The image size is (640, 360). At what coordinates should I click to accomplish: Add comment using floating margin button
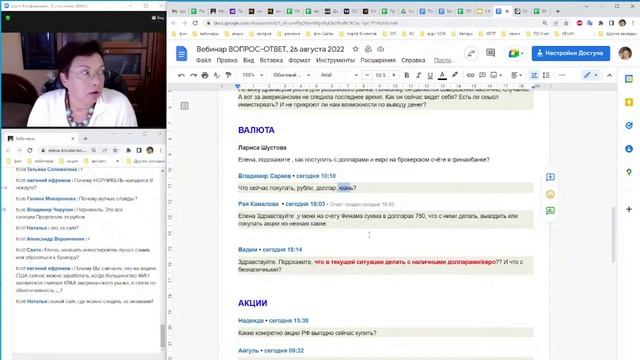point(550,177)
